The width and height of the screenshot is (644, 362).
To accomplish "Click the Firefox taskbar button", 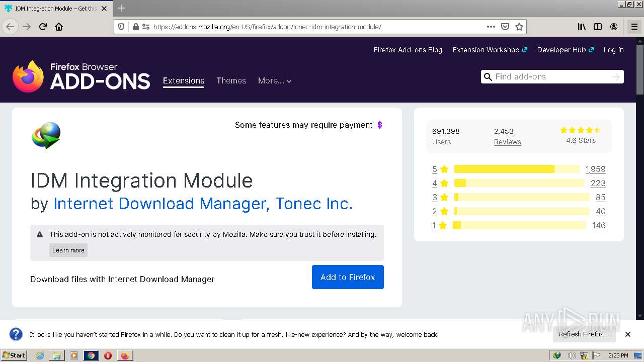I will coord(125,355).
